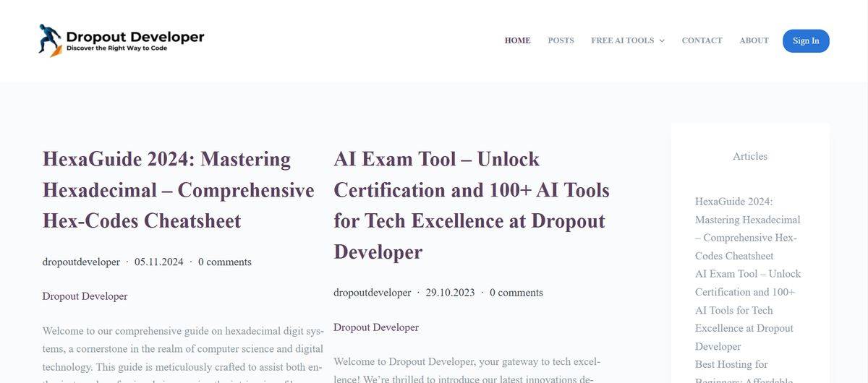Click the date 29.10.2023

450,293
